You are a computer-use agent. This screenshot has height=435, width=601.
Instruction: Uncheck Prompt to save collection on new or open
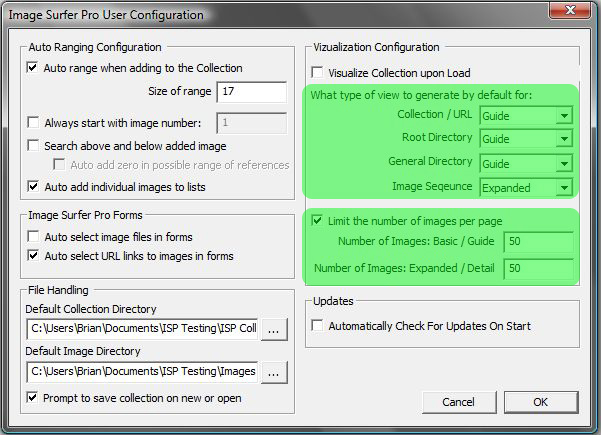pos(33,397)
